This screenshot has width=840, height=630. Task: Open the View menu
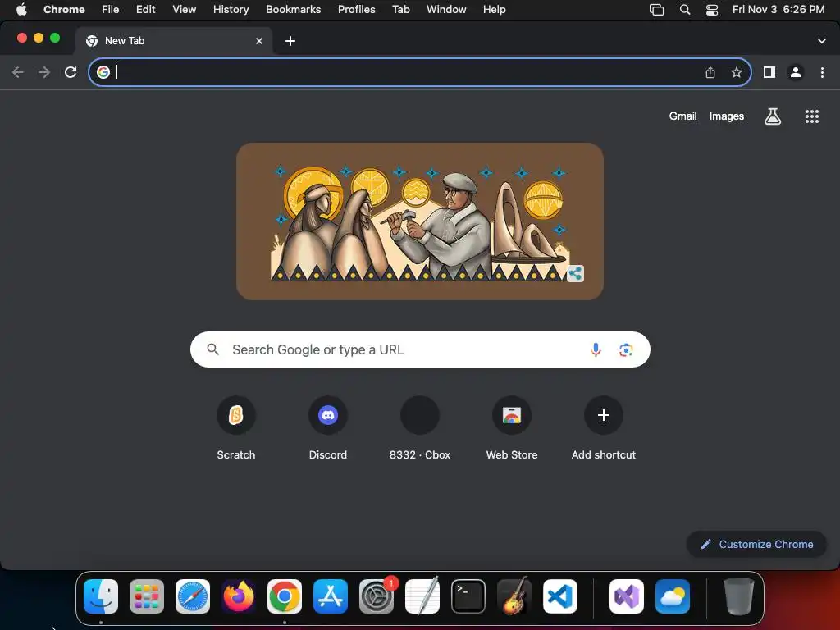click(x=184, y=10)
